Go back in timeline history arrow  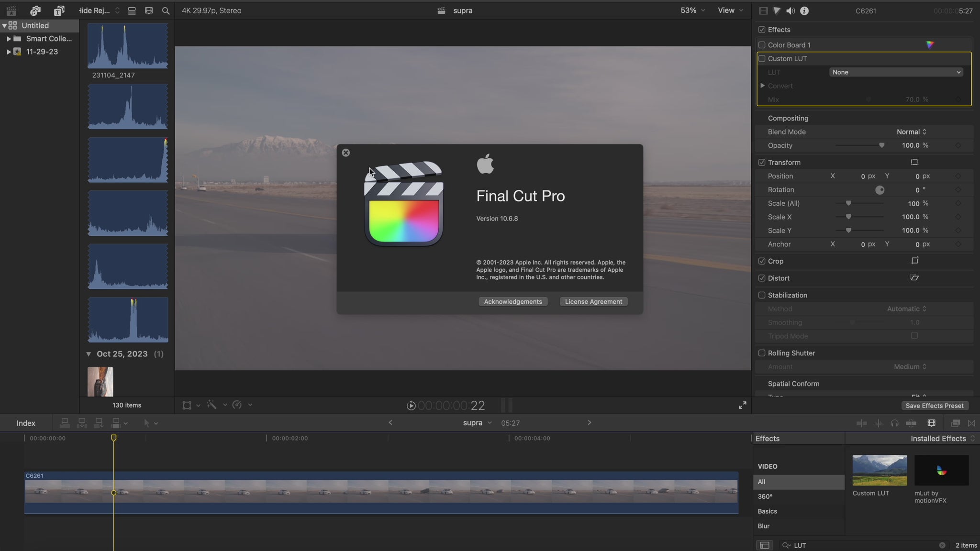tap(390, 422)
